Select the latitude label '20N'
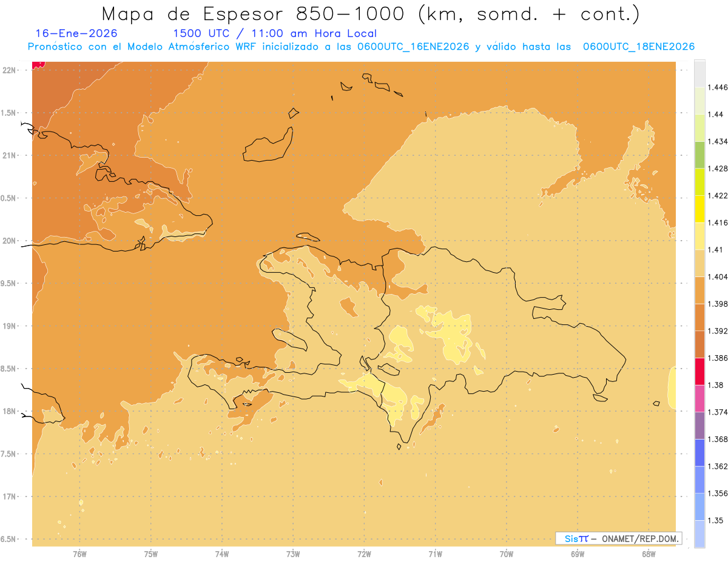This screenshot has width=728, height=562. click(10, 241)
